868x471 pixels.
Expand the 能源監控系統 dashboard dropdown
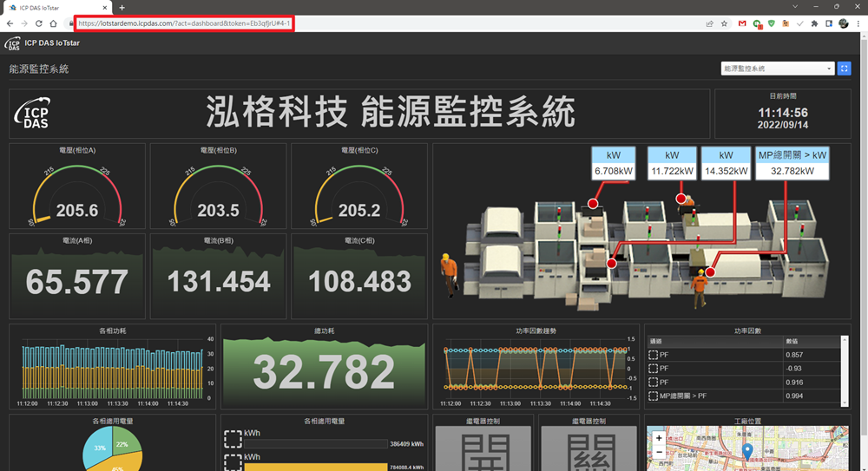pyautogui.click(x=777, y=69)
